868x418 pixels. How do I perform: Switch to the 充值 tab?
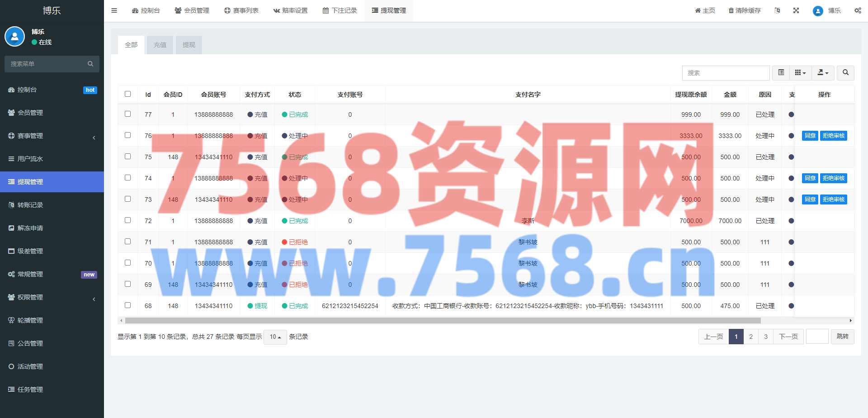pyautogui.click(x=160, y=45)
